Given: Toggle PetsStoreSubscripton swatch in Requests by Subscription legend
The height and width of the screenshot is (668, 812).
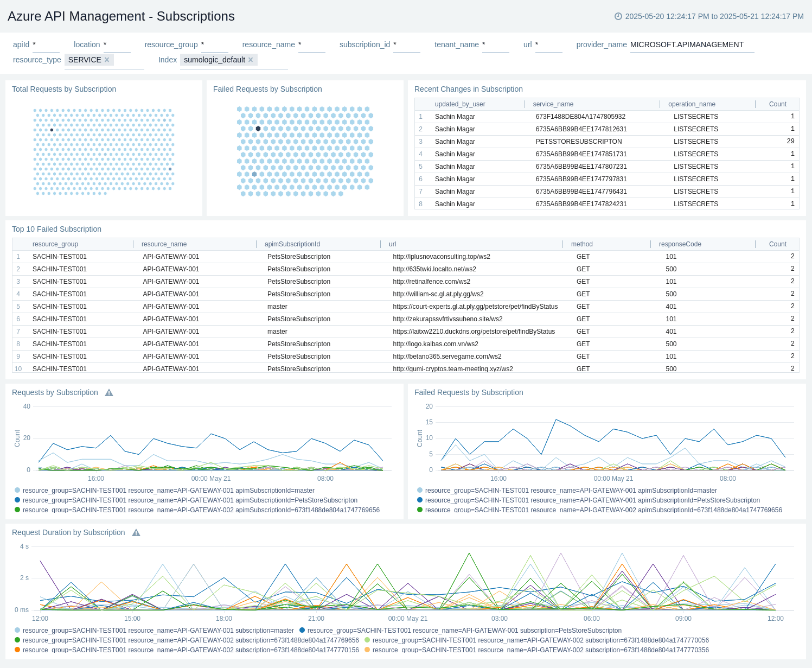Looking at the screenshot, I should click(17, 500).
